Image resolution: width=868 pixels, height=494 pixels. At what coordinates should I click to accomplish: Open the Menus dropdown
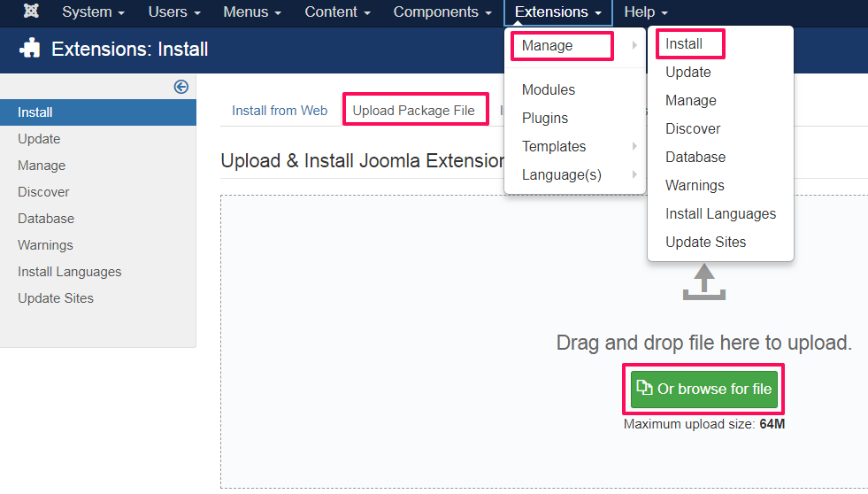pos(252,12)
